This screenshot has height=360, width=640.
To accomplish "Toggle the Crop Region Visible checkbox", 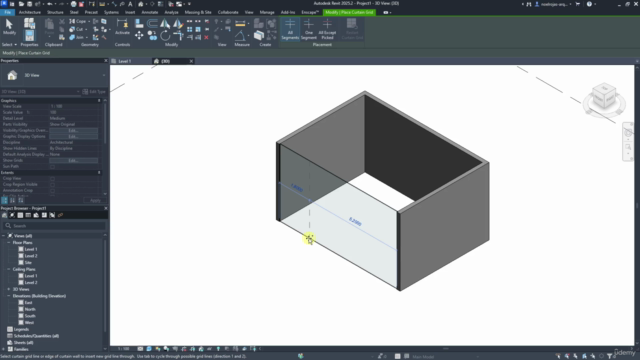I will point(52,184).
